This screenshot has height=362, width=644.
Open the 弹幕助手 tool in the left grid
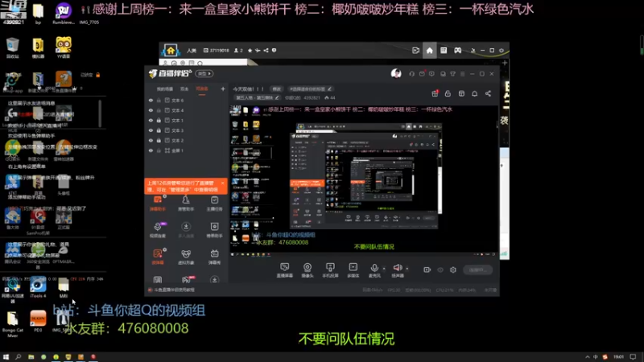(x=158, y=204)
